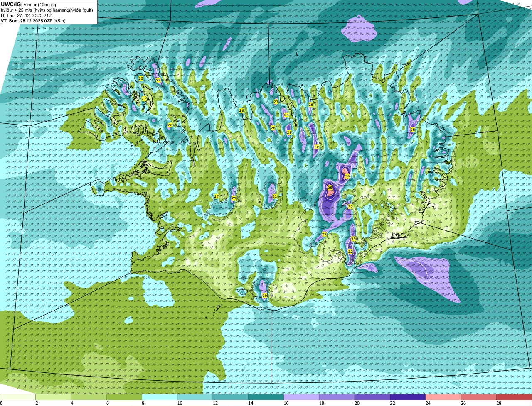Select the yellow gust label 25 in the Westfjords
The height and width of the screenshot is (406, 532).
point(140,78)
